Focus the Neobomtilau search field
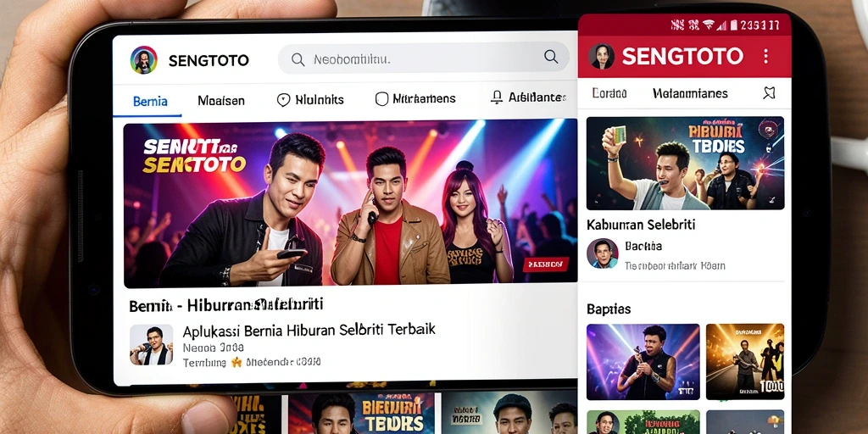Image resolution: width=868 pixels, height=434 pixels. click(424, 58)
